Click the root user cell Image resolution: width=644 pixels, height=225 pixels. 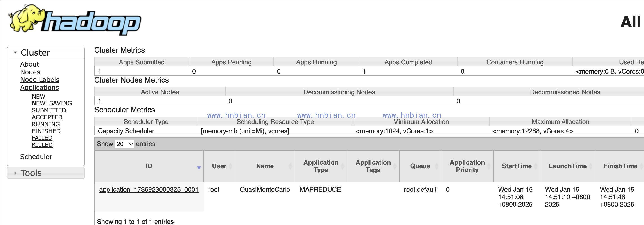(x=214, y=189)
